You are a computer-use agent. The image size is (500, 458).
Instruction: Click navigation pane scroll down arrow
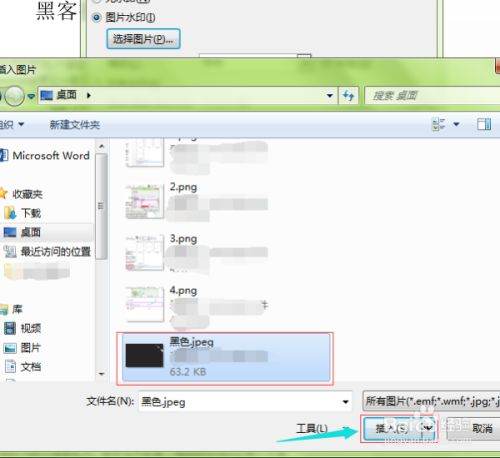(x=102, y=374)
